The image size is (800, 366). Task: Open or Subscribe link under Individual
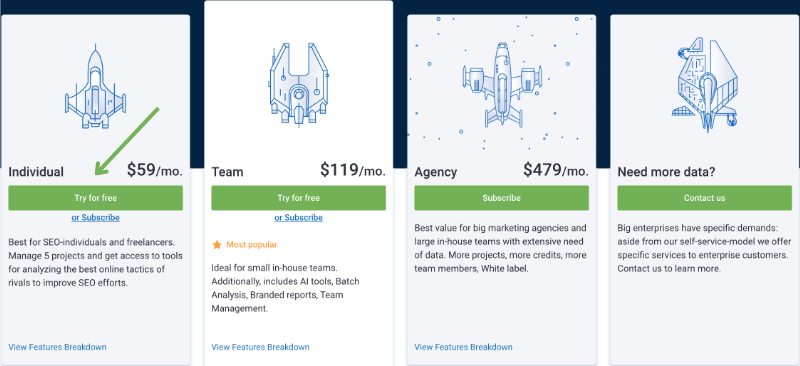(95, 217)
